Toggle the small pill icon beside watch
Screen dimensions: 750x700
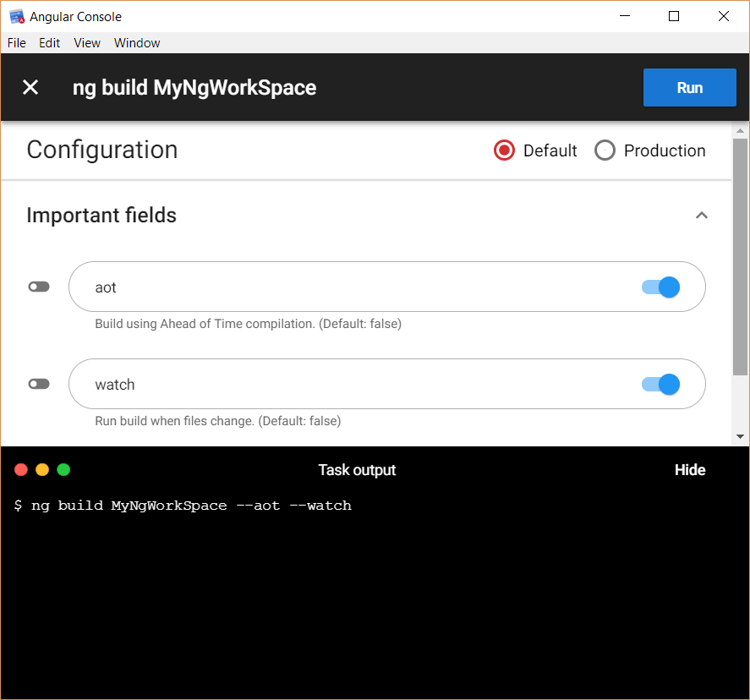pyautogui.click(x=39, y=384)
